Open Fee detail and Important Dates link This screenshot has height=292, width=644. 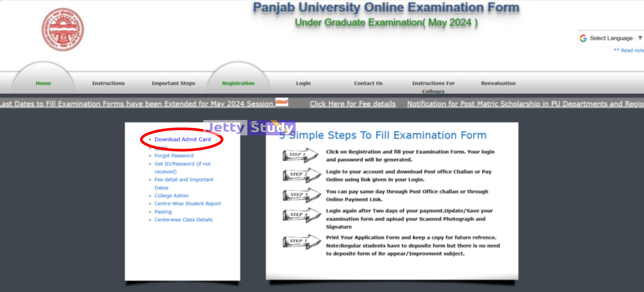coord(184,183)
